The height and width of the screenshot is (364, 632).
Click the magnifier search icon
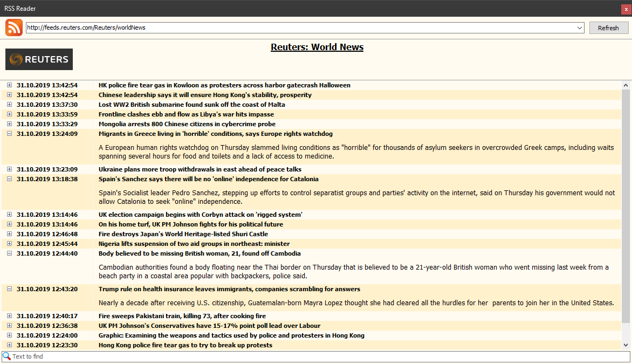click(x=6, y=356)
